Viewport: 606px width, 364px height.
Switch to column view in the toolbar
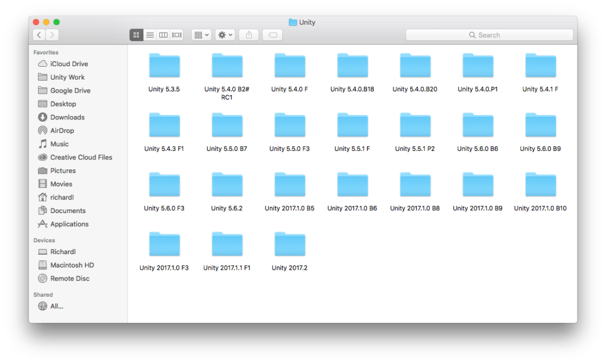coord(163,35)
